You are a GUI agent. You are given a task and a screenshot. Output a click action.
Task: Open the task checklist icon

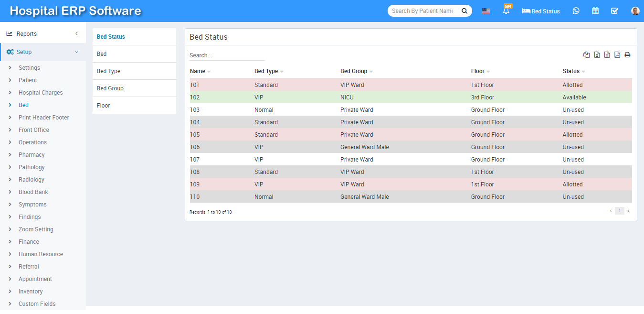615,11
